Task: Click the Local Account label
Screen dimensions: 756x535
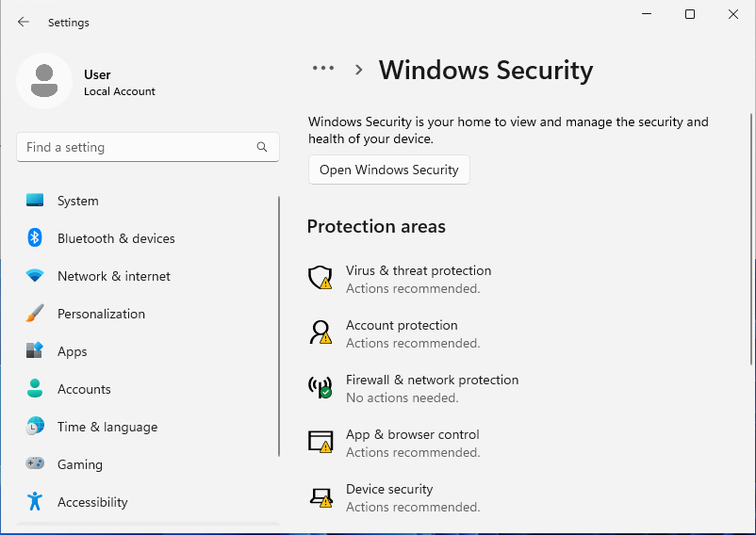Action: [120, 91]
